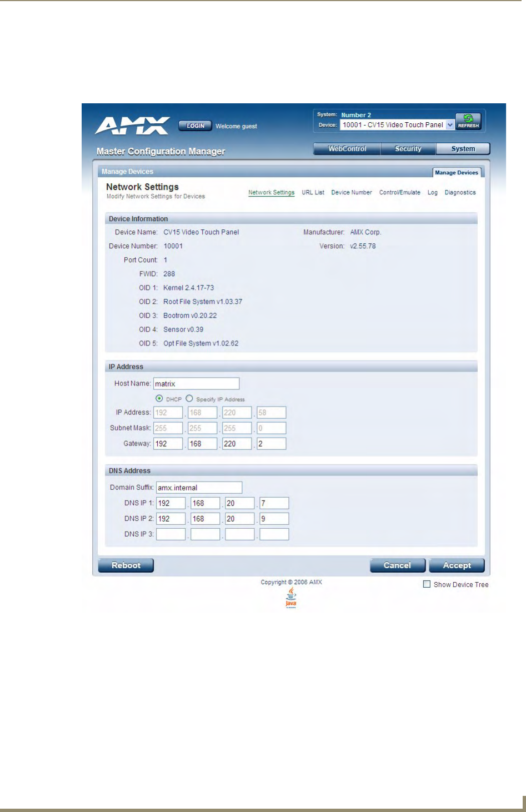Image resolution: width=526 pixels, height=812 pixels.
Task: Click the Accept button
Action: (x=457, y=565)
